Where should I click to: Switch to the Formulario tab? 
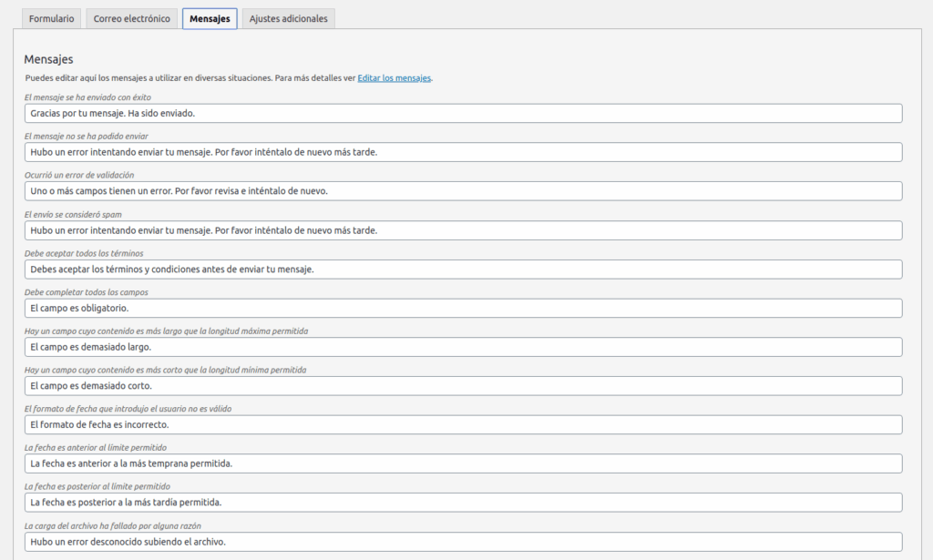point(51,18)
